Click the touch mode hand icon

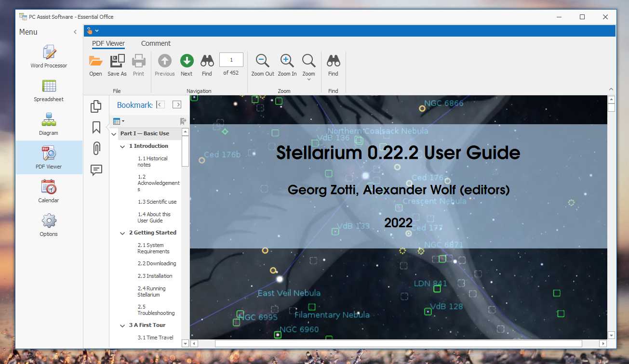pos(89,31)
